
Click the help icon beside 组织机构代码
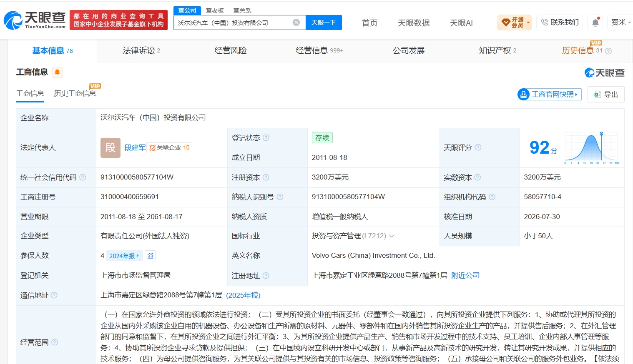click(492, 197)
